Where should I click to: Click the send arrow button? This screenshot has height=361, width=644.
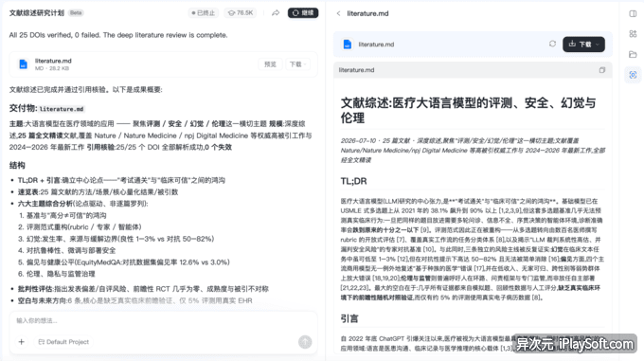[x=305, y=342]
